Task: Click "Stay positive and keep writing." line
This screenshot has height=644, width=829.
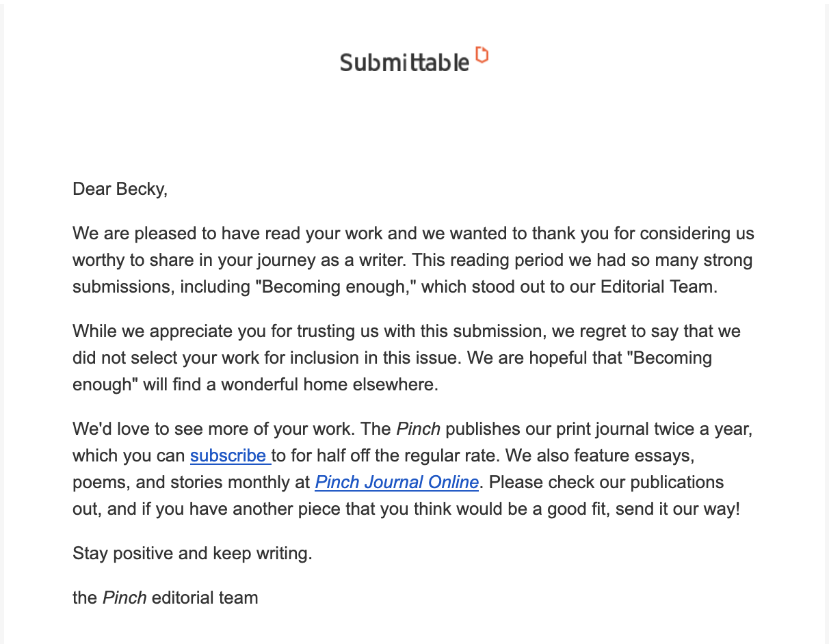Action: (192, 553)
